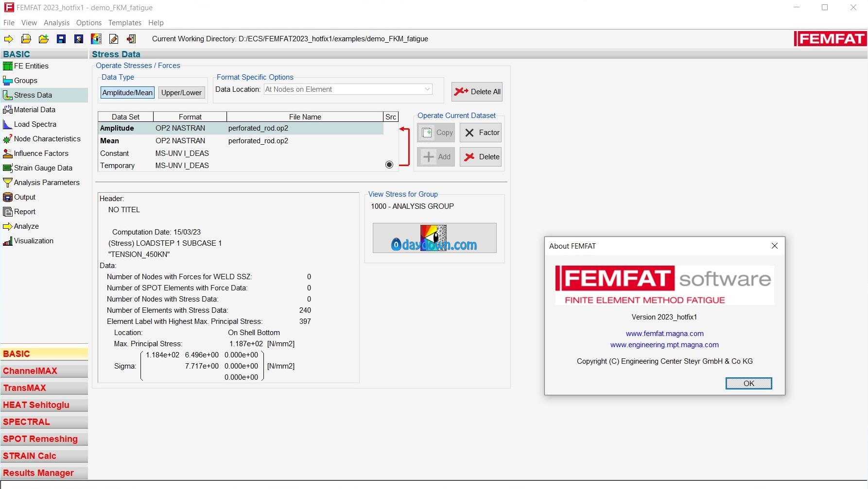Viewport: 868px width, 489px height.
Task: Click the Format column header
Action: (190, 117)
